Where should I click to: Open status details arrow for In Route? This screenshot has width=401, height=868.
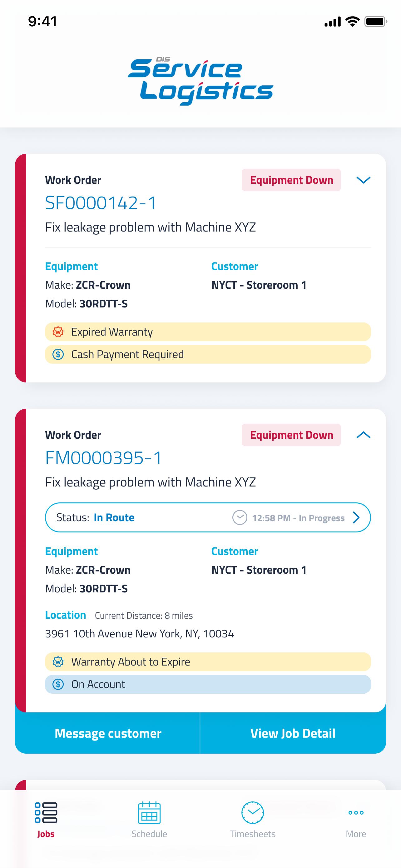click(356, 517)
